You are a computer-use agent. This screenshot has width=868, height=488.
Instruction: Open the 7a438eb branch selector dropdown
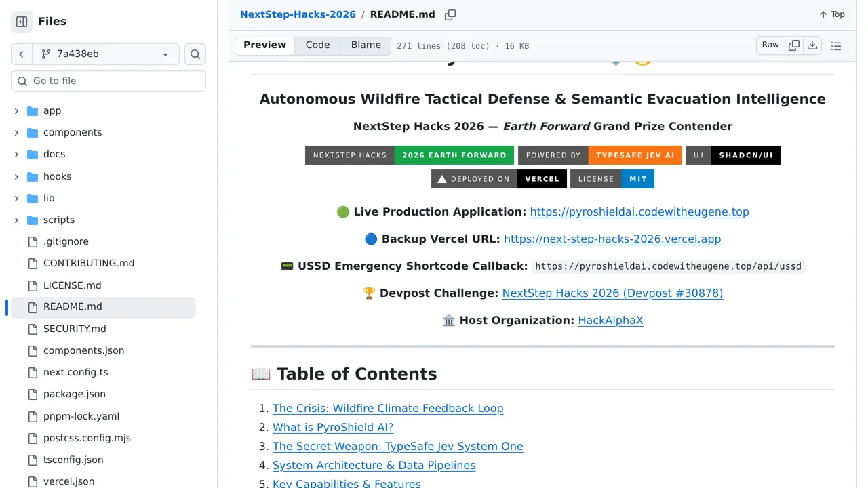(x=106, y=54)
